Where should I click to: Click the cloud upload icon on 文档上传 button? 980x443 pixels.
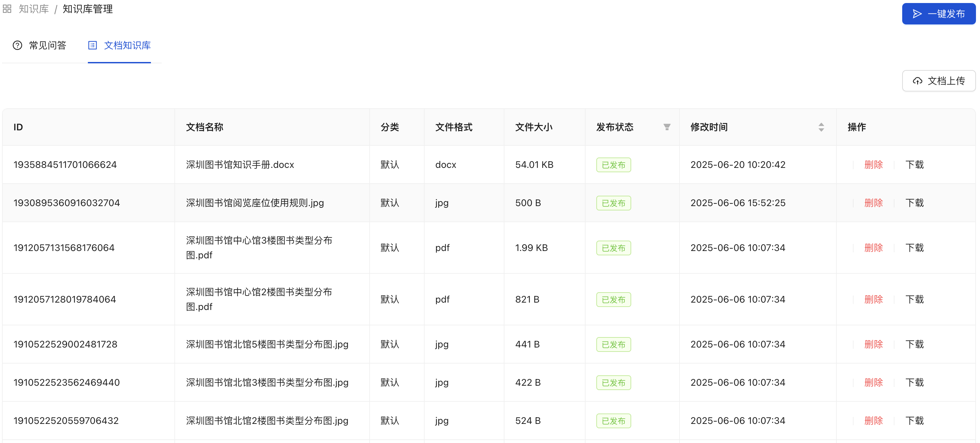(918, 81)
